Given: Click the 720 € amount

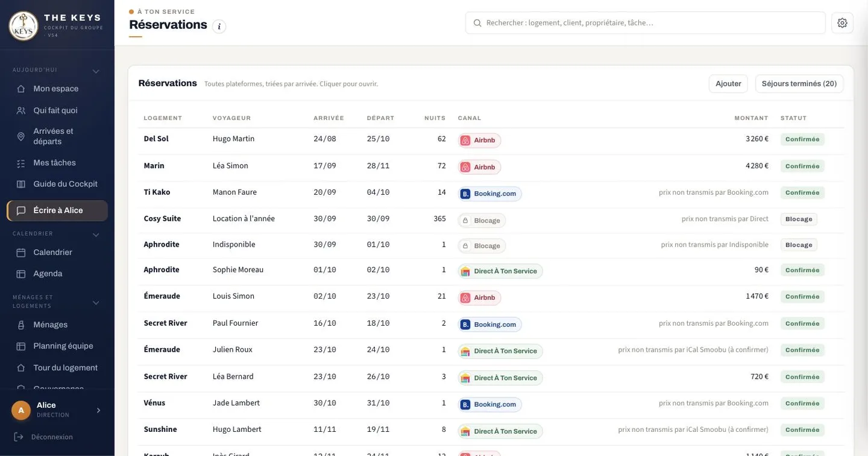Looking at the screenshot, I should (x=759, y=376).
